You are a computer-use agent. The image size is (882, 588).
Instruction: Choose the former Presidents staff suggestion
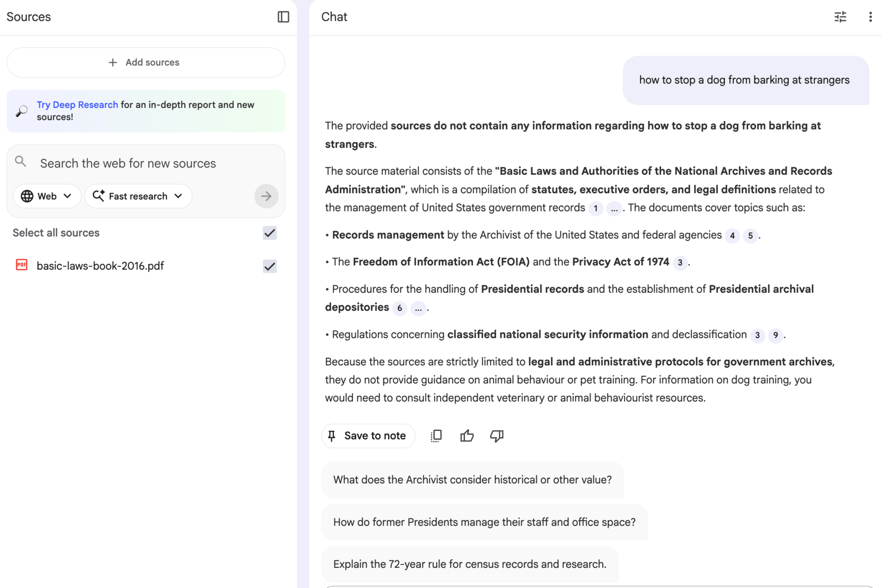pos(484,522)
